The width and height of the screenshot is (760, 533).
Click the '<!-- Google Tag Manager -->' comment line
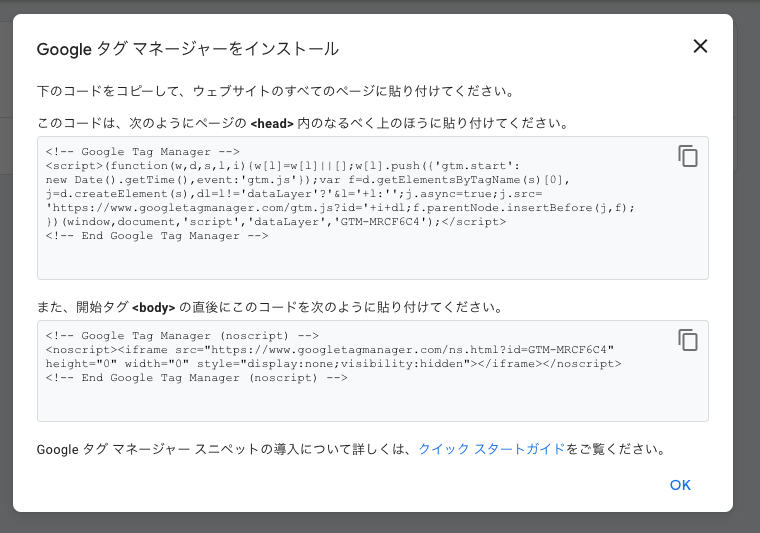pyautogui.click(x=142, y=152)
